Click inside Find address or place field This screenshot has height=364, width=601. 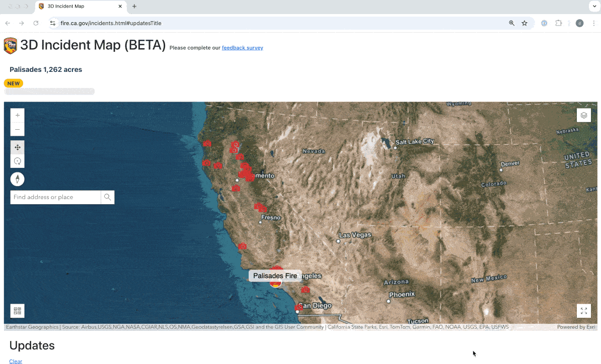point(55,197)
